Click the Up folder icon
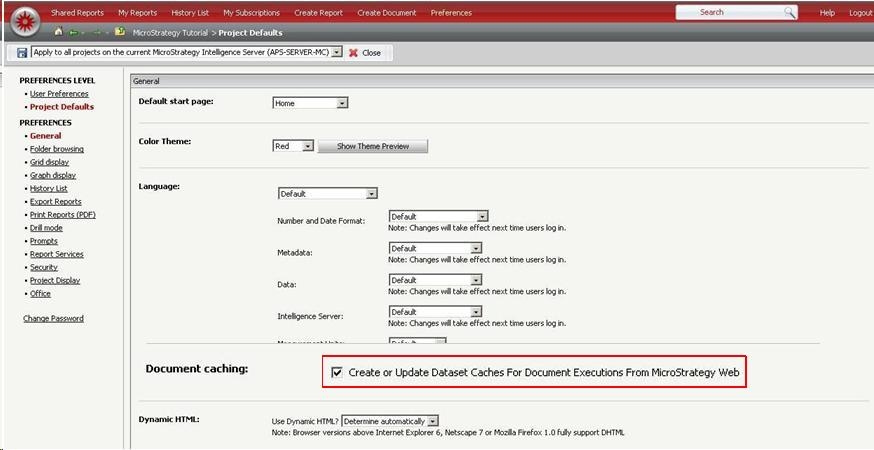Image resolution: width=874 pixels, height=450 pixels. click(120, 32)
